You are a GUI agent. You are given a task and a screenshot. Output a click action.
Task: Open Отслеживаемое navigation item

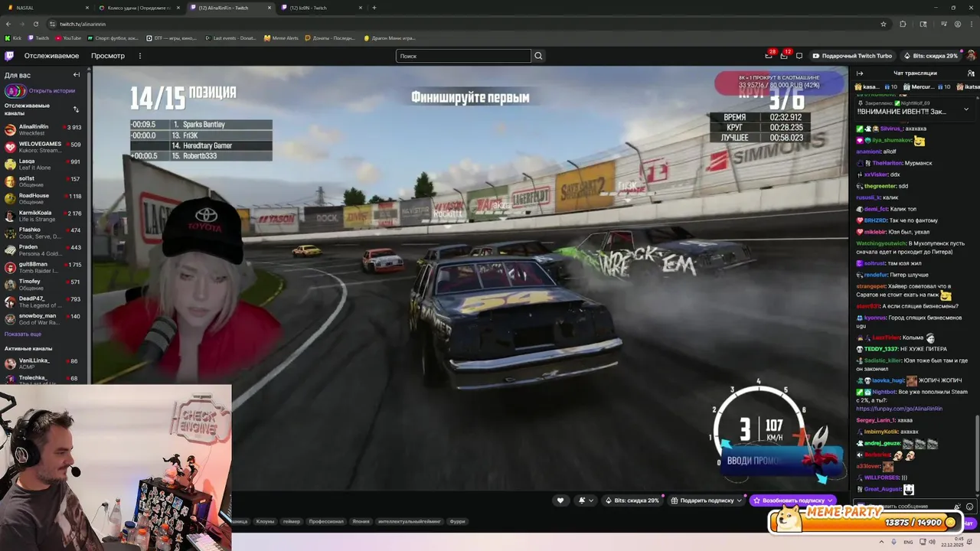click(x=51, y=56)
